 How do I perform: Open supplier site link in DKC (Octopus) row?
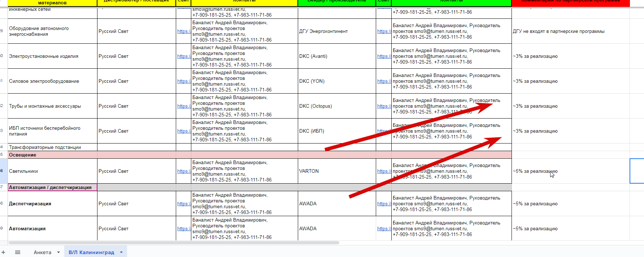pos(184,106)
